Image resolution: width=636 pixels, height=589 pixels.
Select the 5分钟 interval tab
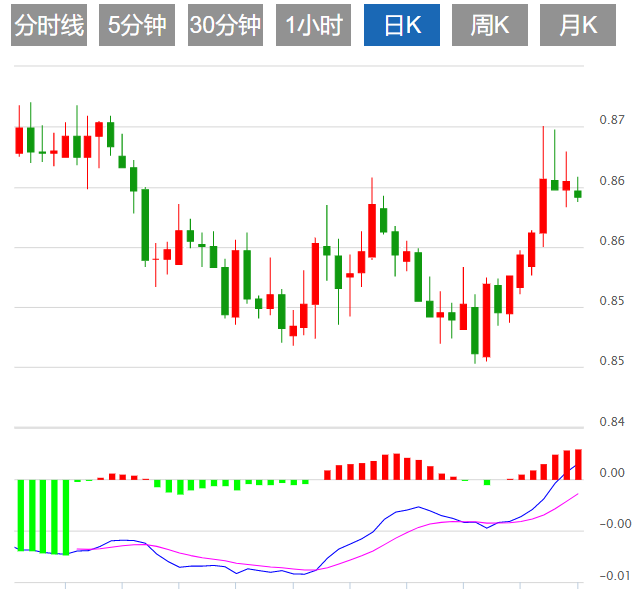[x=137, y=25]
